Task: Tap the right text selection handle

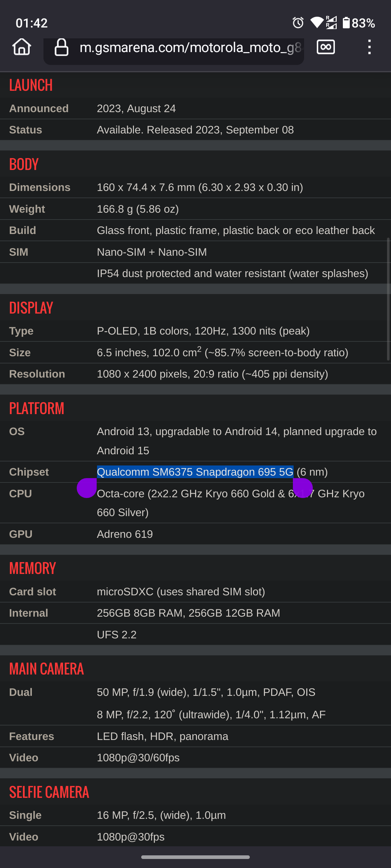Action: coord(303,488)
